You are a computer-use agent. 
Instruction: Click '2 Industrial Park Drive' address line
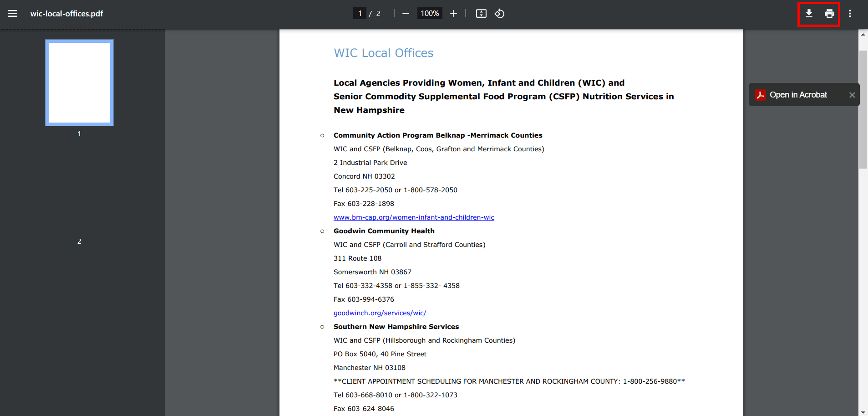370,163
